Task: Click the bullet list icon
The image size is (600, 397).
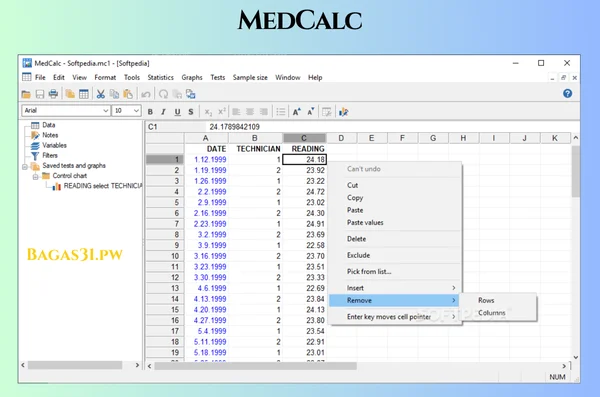Action: (281, 112)
